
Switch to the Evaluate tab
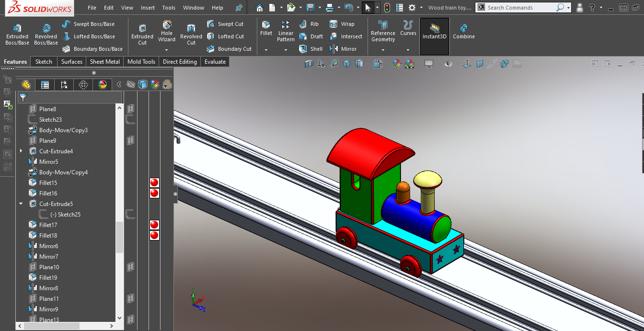(215, 62)
